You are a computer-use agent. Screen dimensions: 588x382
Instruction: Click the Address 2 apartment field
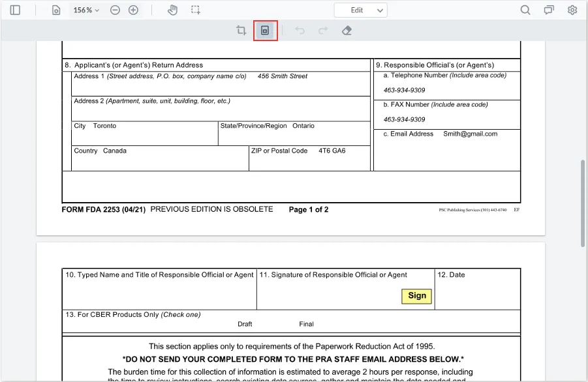point(221,109)
